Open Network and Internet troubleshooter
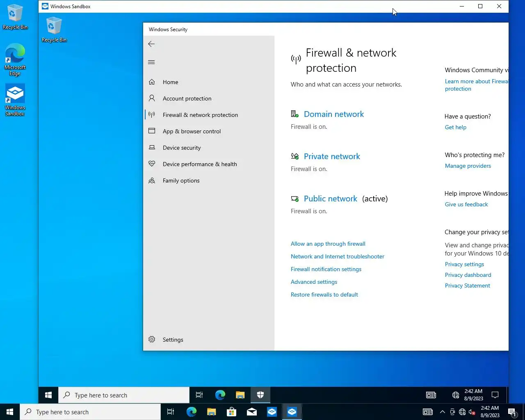 pos(338,256)
